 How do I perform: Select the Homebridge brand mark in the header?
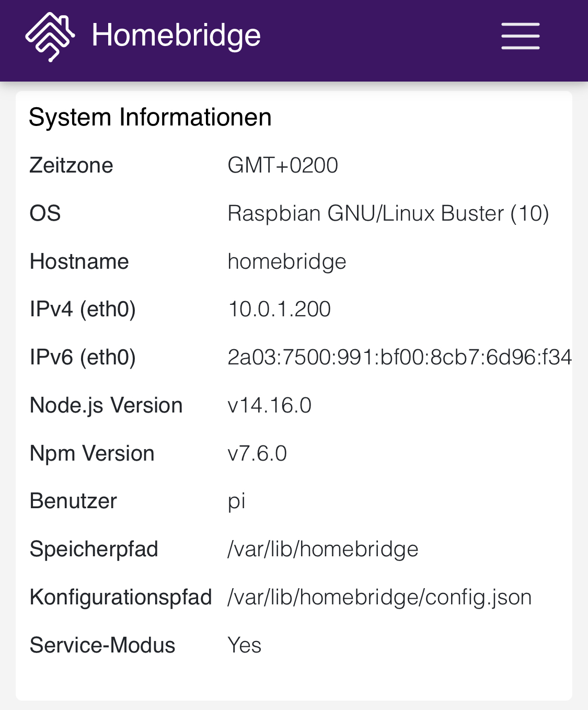click(x=50, y=36)
